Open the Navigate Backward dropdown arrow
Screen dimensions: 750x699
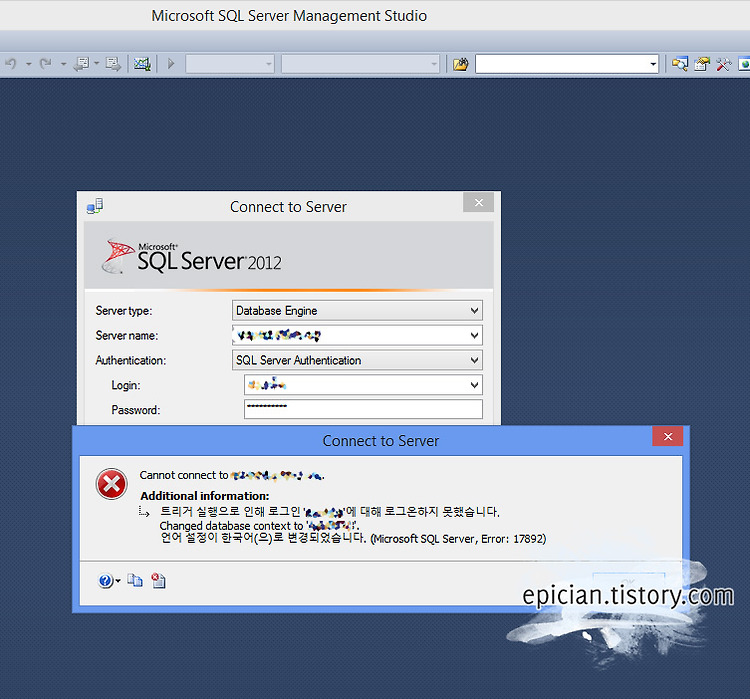pos(97,64)
